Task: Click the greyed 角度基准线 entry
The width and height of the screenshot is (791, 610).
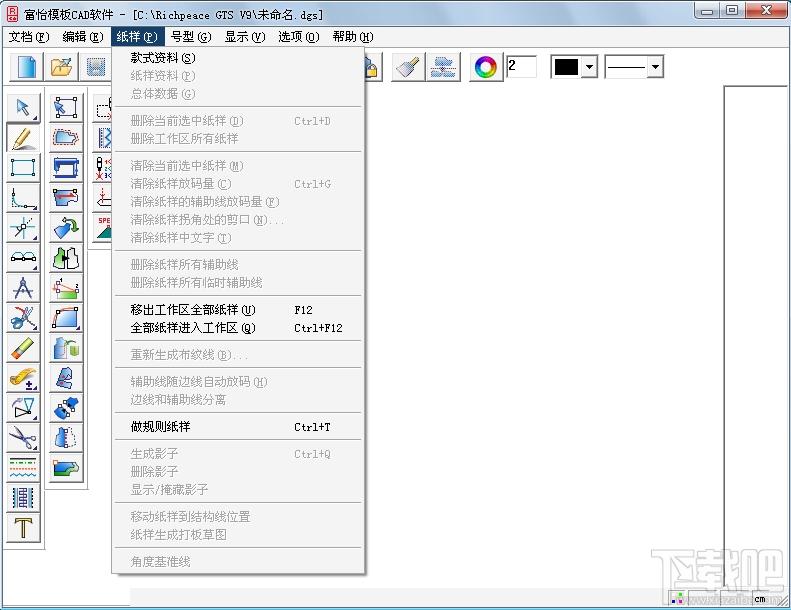Action: [238, 562]
